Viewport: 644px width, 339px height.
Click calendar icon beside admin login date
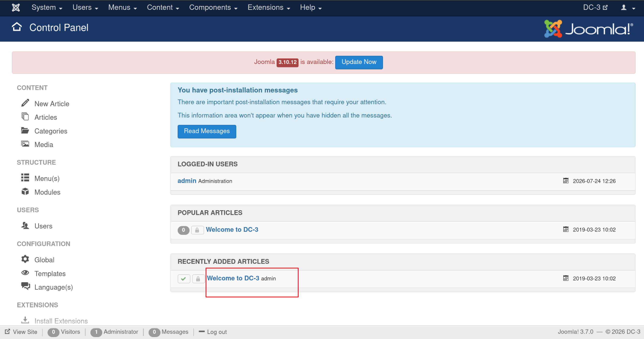point(566,181)
